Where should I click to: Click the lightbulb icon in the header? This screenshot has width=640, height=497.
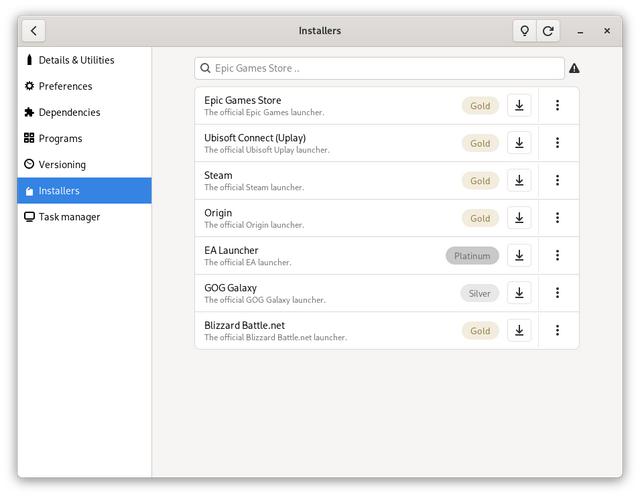pyautogui.click(x=524, y=31)
